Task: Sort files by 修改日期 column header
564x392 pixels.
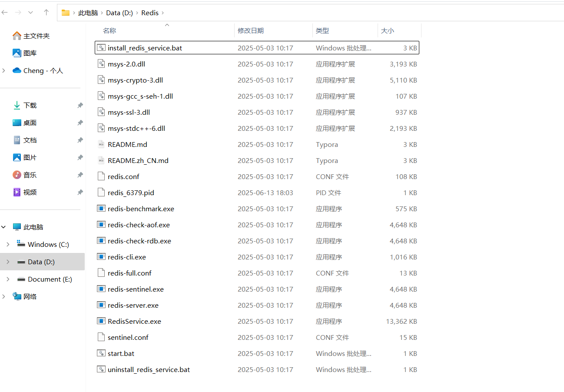Action: click(x=251, y=30)
